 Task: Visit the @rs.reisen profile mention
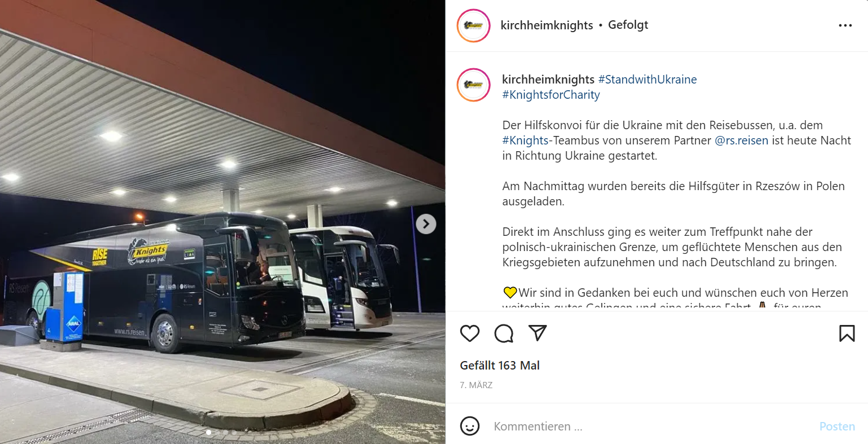[x=741, y=140]
